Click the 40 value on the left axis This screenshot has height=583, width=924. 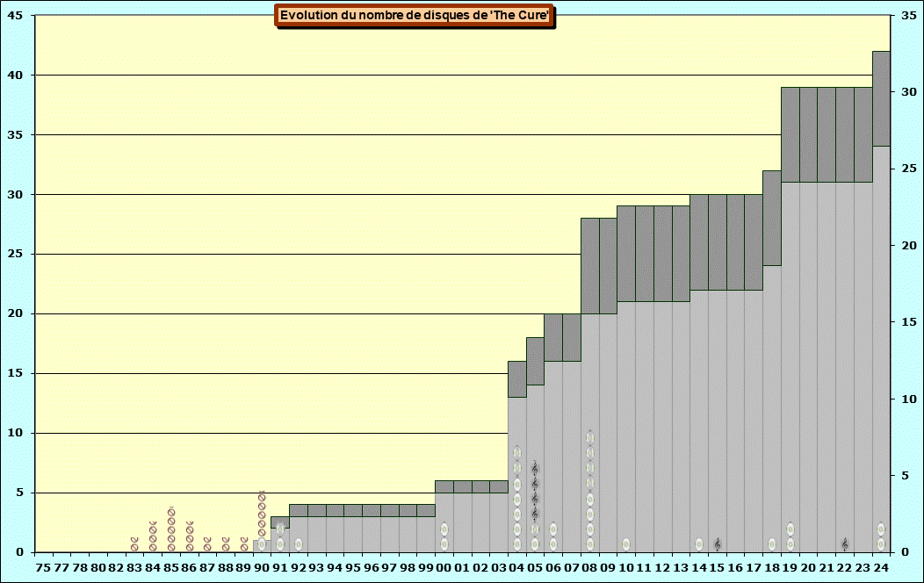click(x=15, y=75)
